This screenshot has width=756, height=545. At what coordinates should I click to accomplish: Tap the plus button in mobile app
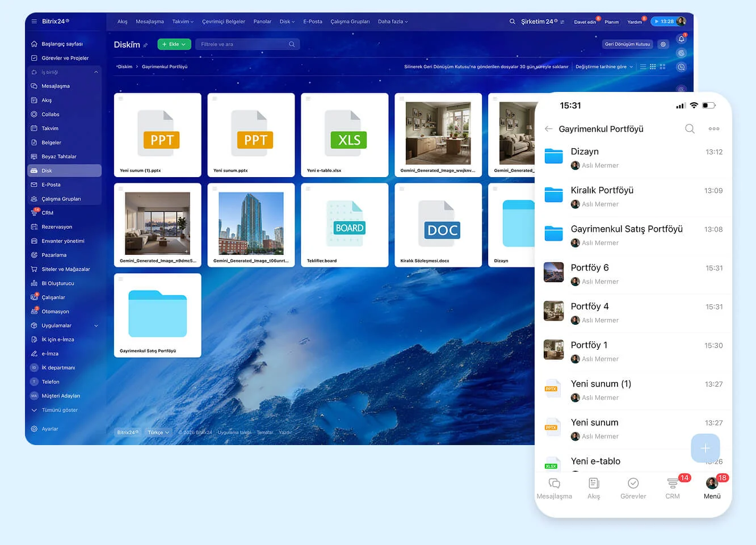click(x=705, y=448)
